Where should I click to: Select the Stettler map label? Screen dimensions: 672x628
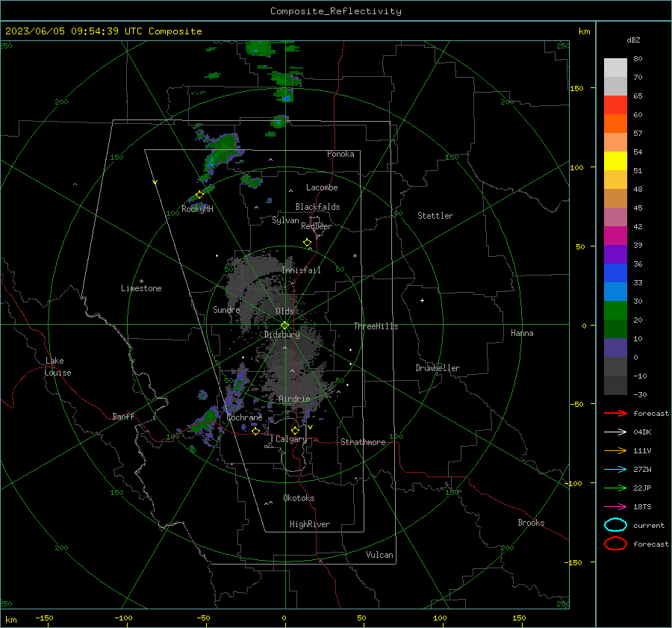[x=435, y=216]
